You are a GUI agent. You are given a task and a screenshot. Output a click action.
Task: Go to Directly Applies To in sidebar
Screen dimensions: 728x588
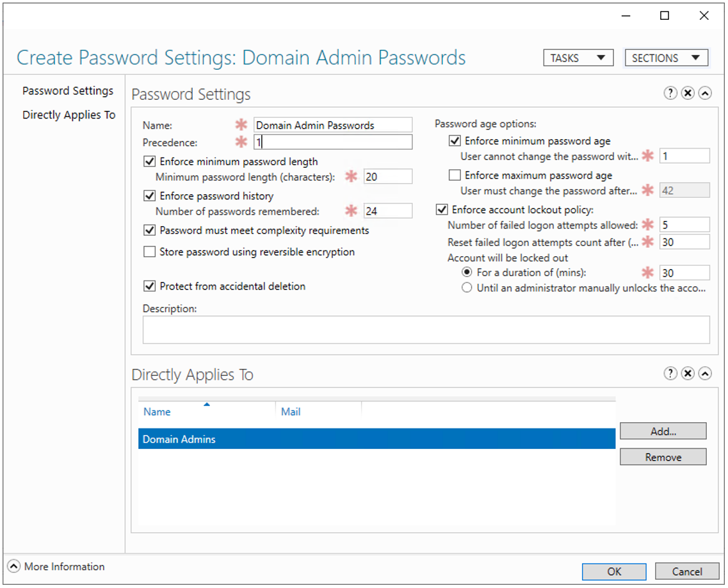click(x=69, y=115)
